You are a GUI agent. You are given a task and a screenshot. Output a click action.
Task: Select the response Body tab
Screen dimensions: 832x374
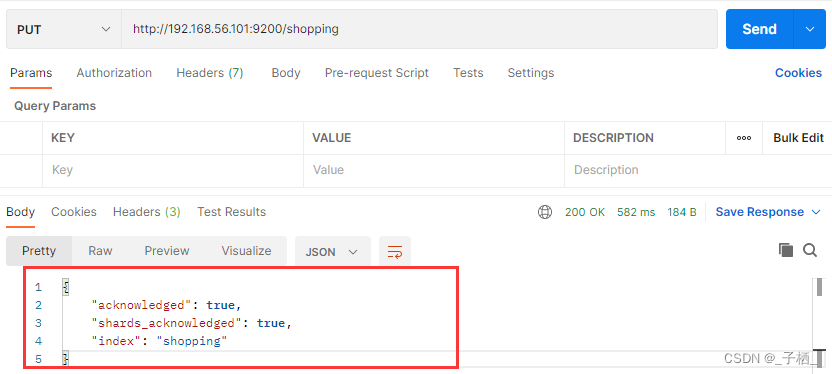20,212
